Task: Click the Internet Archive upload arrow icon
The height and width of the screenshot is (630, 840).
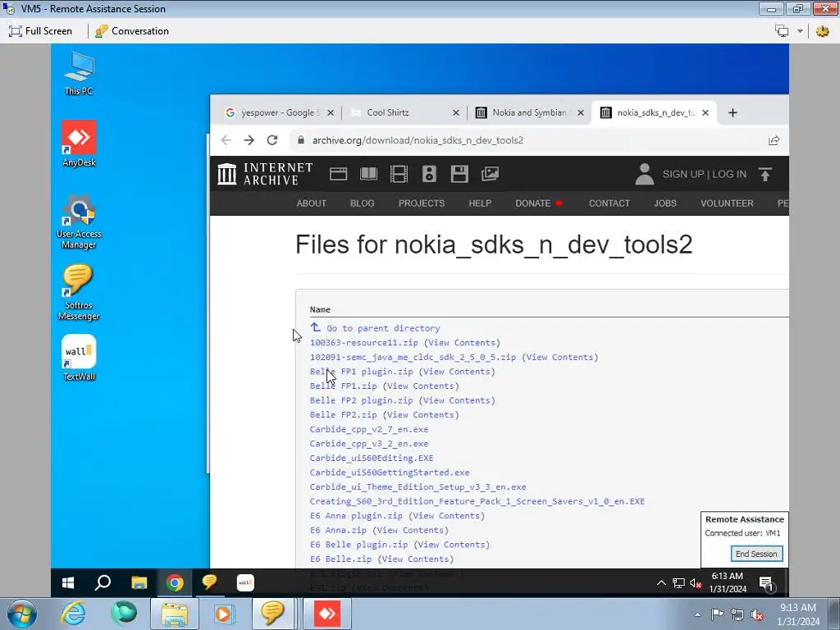Action: coord(765,174)
